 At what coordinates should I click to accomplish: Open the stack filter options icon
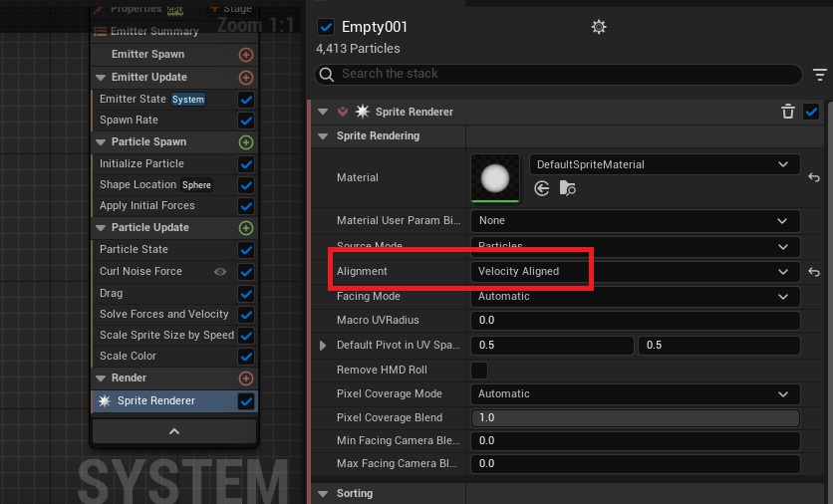[820, 75]
